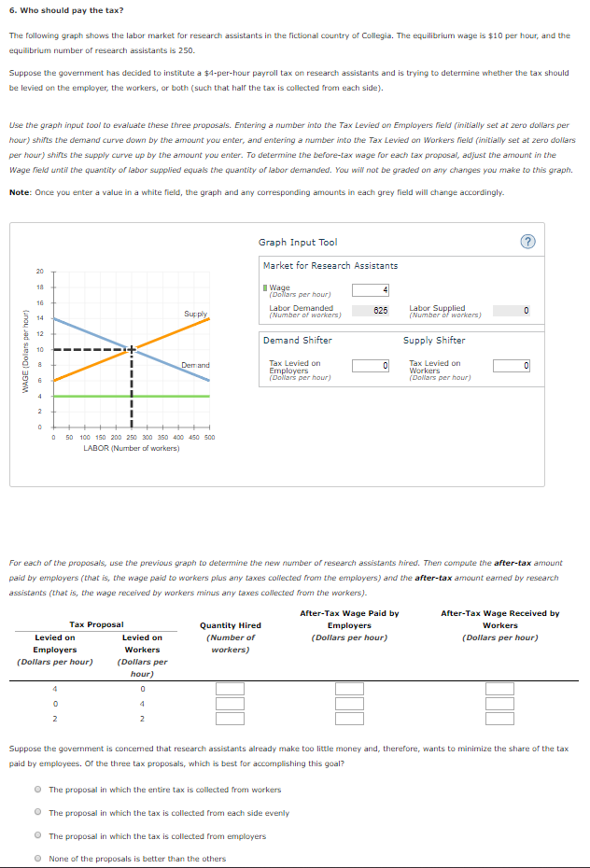Screen dimensions: 590x868
Task: Click the Tax Levied on Workers field
Action: (x=511, y=365)
